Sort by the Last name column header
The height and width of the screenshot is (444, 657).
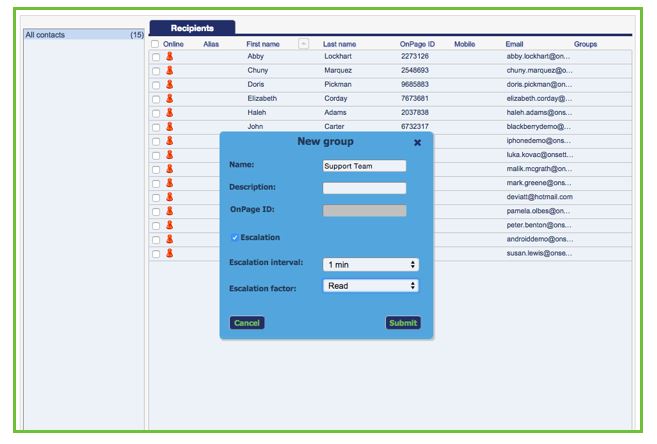pyautogui.click(x=339, y=44)
